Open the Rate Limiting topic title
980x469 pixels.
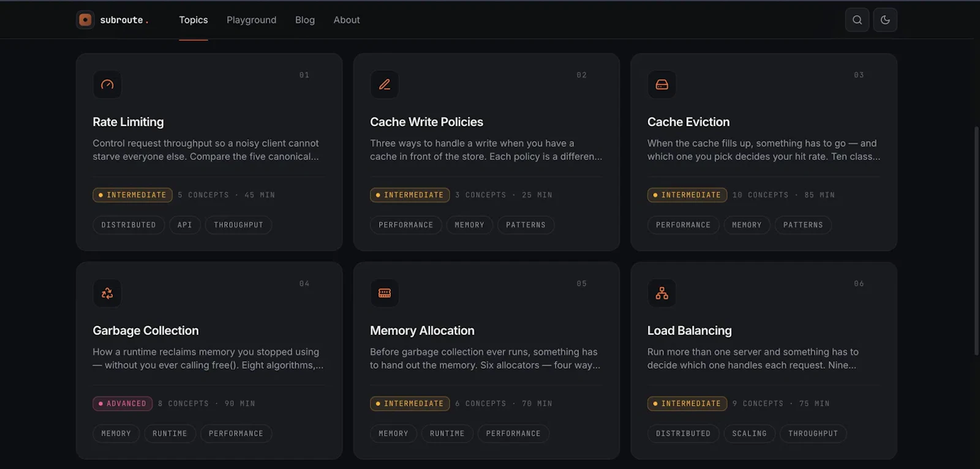(x=128, y=122)
